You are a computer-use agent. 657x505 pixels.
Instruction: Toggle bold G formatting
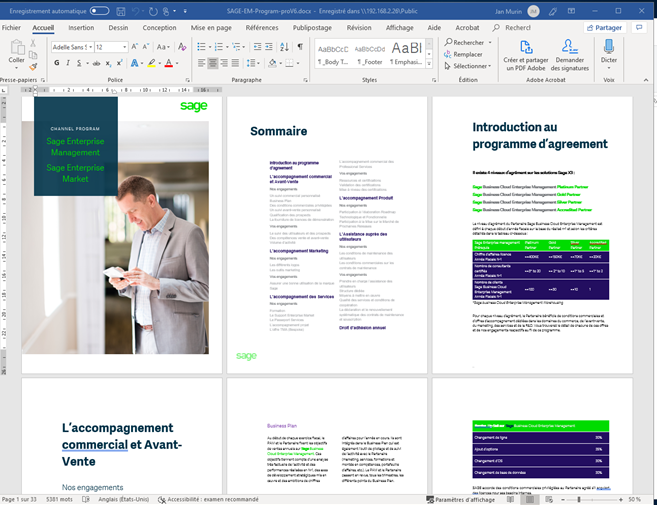pos(57,63)
